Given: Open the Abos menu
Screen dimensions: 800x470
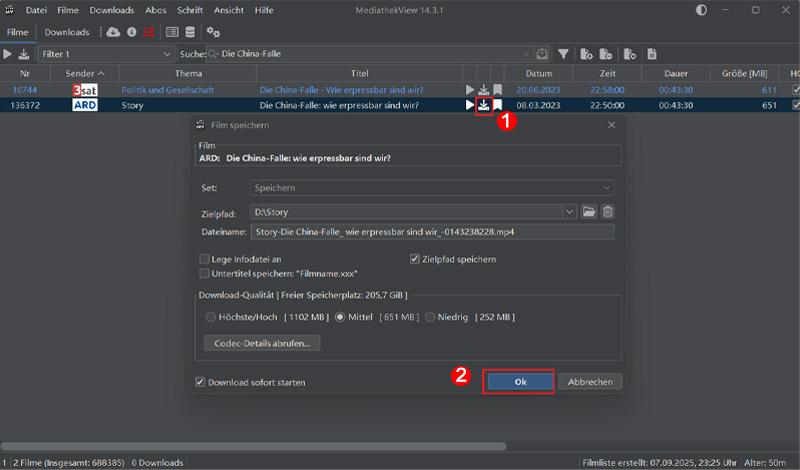Looking at the screenshot, I should 156,10.
